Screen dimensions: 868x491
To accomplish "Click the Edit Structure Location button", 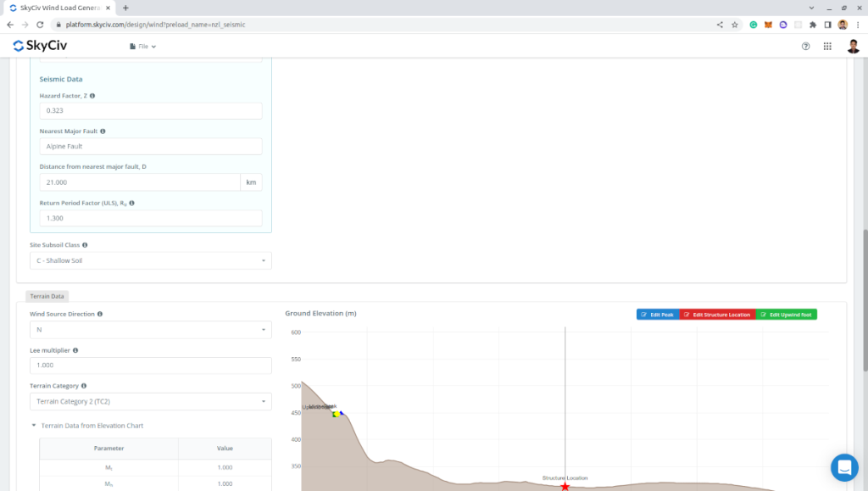I will tap(717, 315).
